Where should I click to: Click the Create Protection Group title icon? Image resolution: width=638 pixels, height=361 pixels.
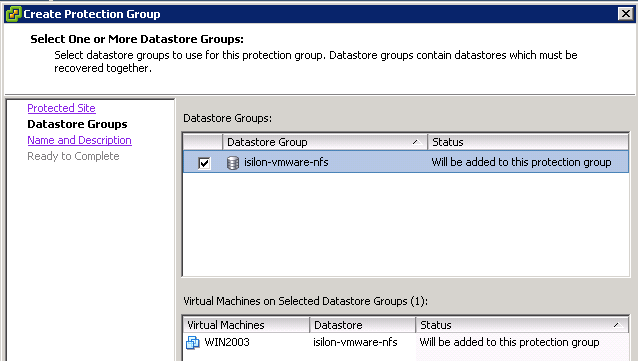point(13,14)
